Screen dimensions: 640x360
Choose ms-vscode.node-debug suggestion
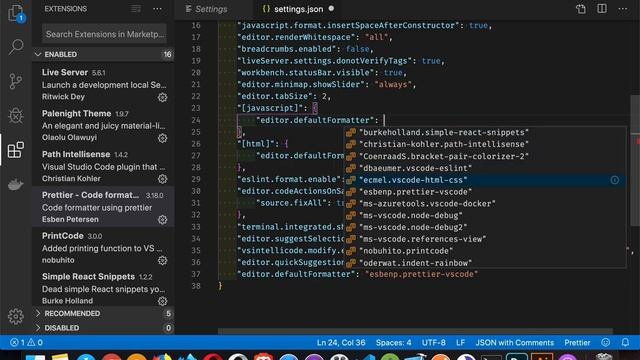pos(485,216)
